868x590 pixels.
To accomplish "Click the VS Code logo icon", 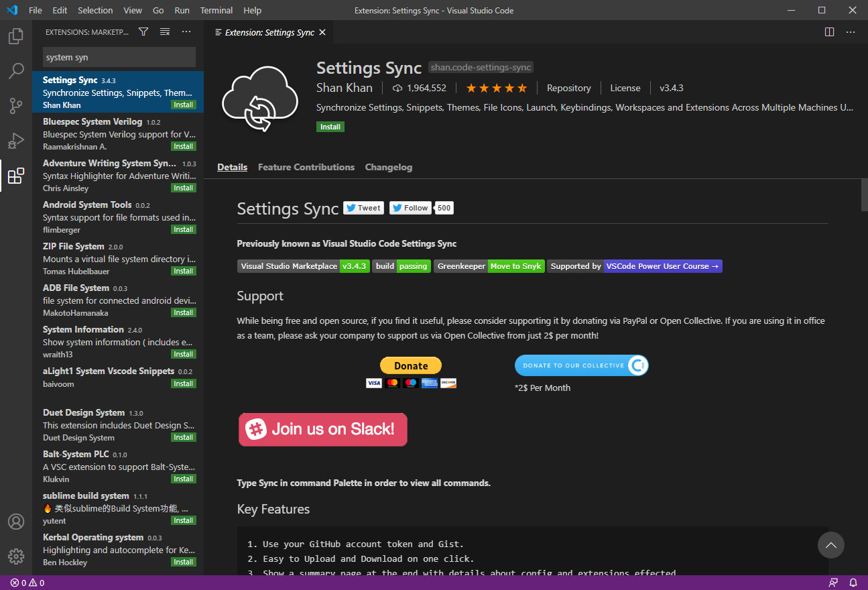I will [x=12, y=10].
